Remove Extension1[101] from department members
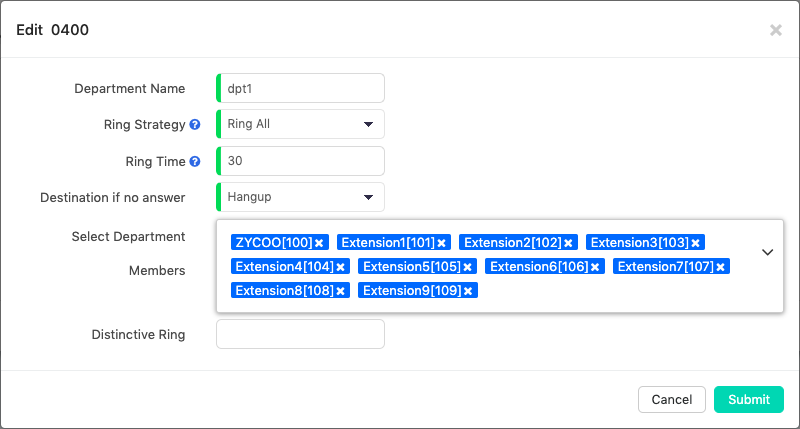The width and height of the screenshot is (800, 429). click(x=441, y=243)
